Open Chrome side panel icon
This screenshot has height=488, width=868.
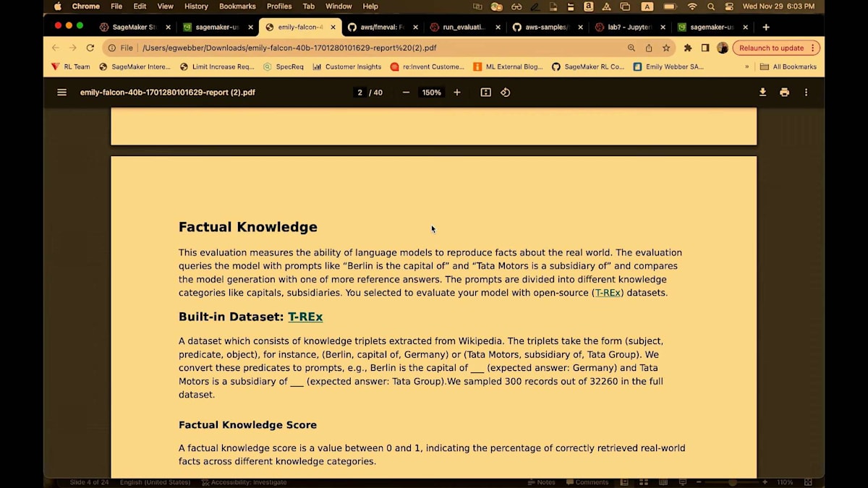(705, 48)
